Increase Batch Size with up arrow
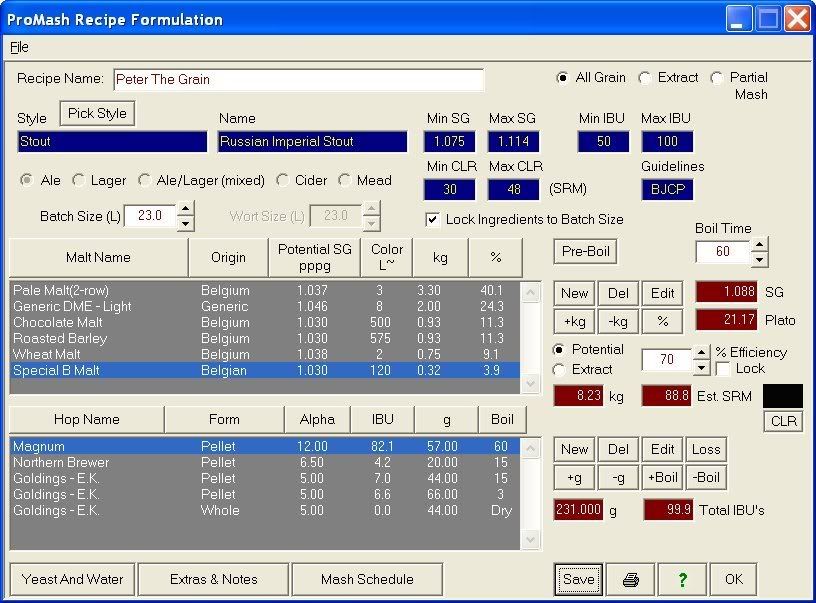Viewport: 816px width, 603px height. coord(186,209)
